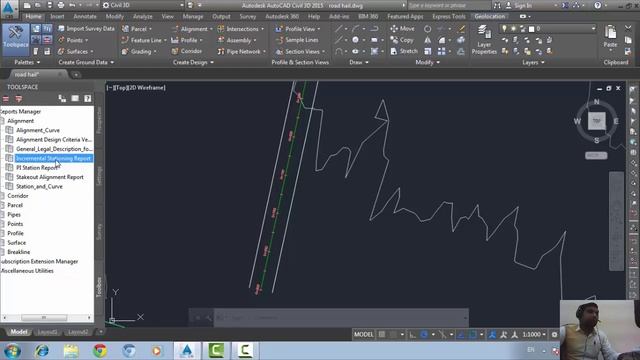Switch to the Analyze ribbon tab
Image resolution: width=640 pixels, height=360 pixels.
142,16
